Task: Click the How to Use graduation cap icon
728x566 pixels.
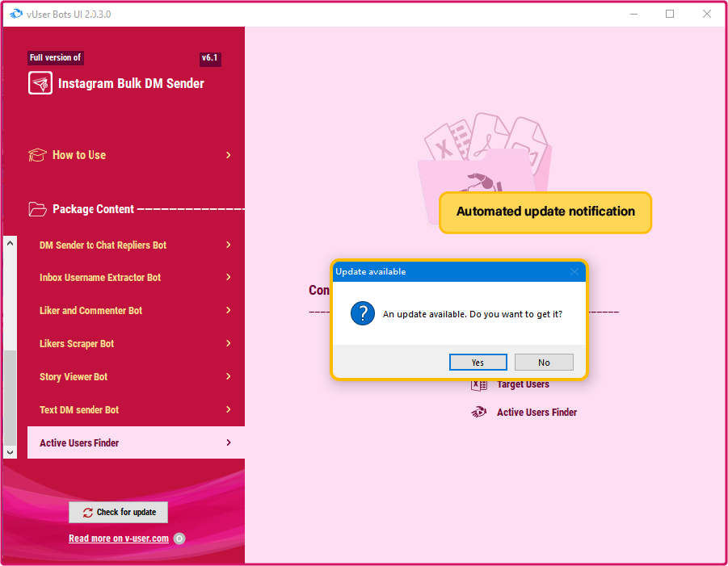Action: tap(37, 155)
